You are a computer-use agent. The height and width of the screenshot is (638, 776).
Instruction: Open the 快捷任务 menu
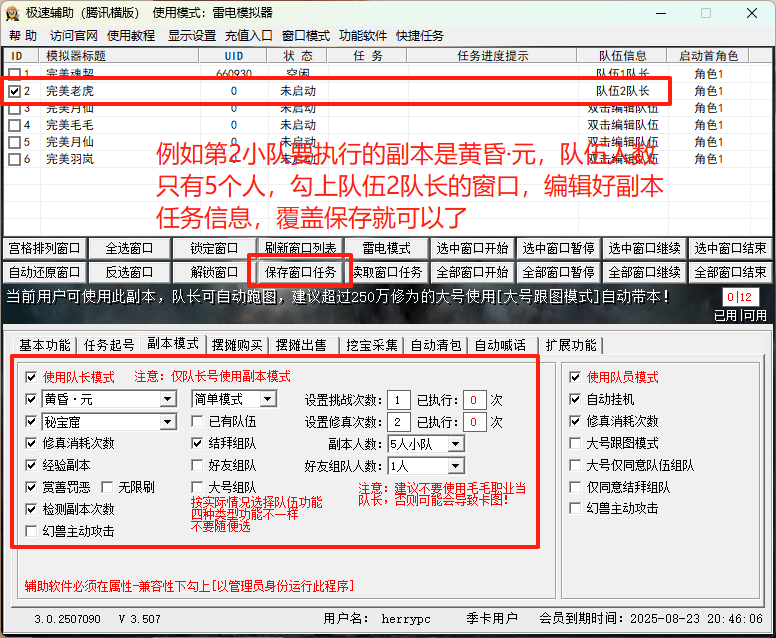coord(420,36)
